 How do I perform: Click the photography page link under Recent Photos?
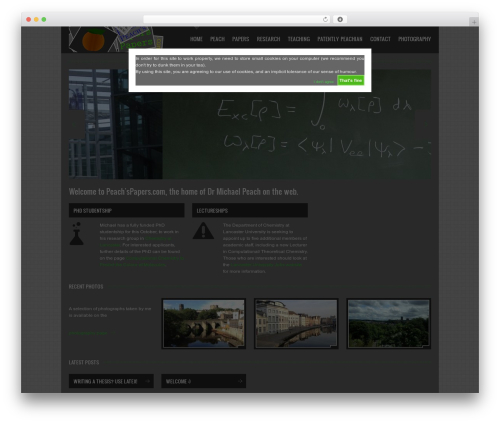88,333
